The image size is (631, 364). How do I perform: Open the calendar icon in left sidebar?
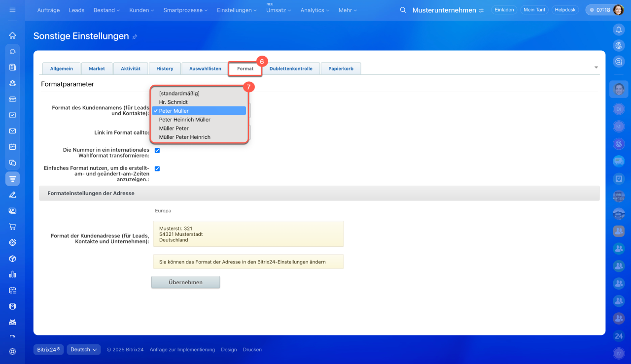point(12,147)
